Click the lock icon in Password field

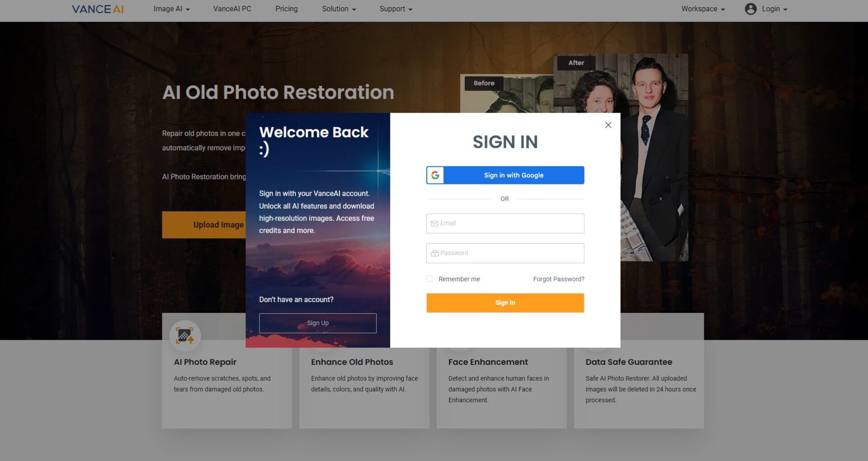point(434,254)
